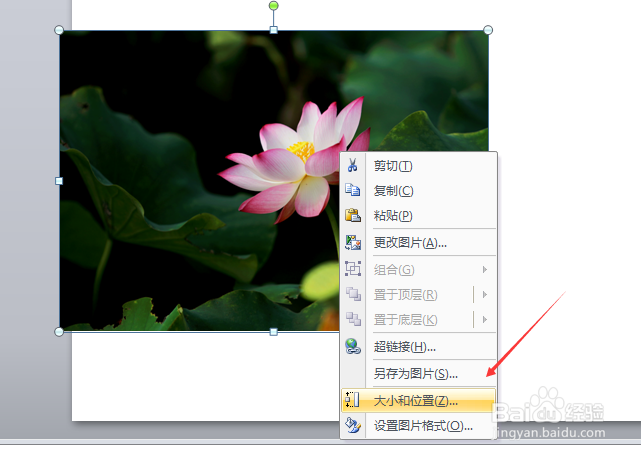
Task: Click the Paste clipboard icon
Action: coord(353,215)
